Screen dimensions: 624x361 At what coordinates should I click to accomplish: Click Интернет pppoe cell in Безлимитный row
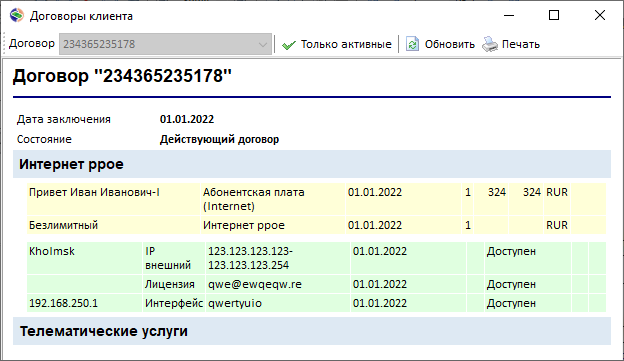pyautogui.click(x=273, y=225)
